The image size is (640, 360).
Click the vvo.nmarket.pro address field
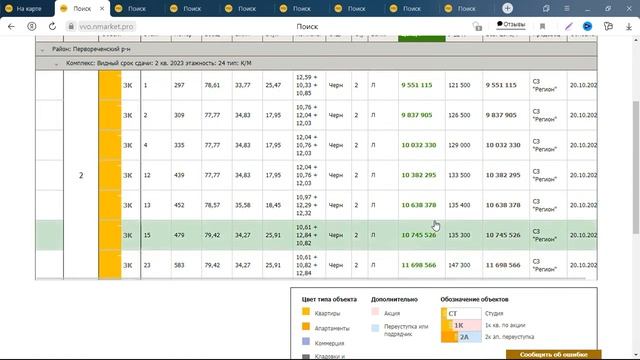click(x=106, y=27)
